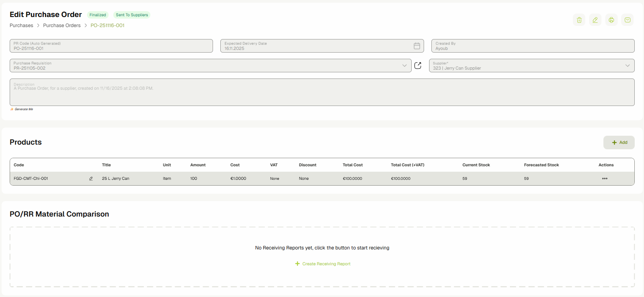Click the Created By field

pyautogui.click(x=533, y=46)
